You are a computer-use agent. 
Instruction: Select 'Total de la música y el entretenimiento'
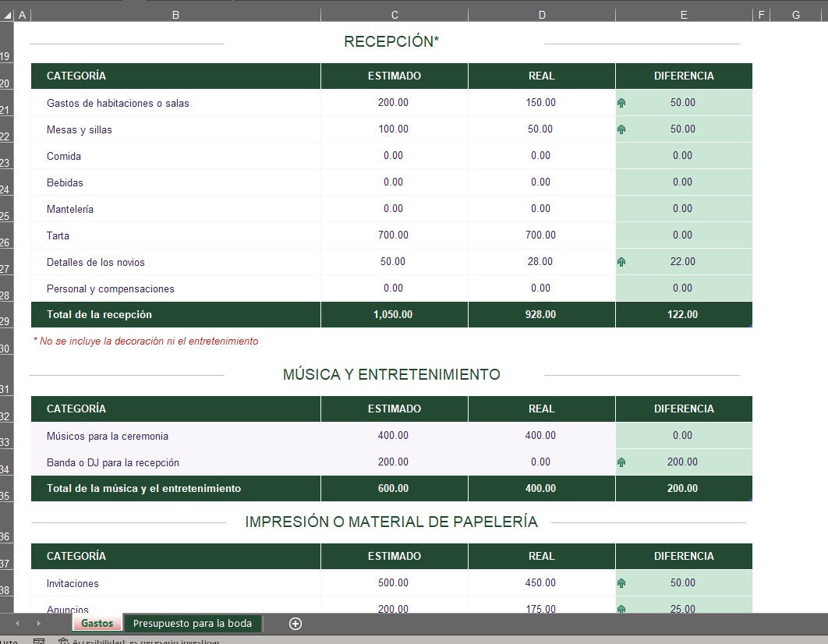point(176,488)
